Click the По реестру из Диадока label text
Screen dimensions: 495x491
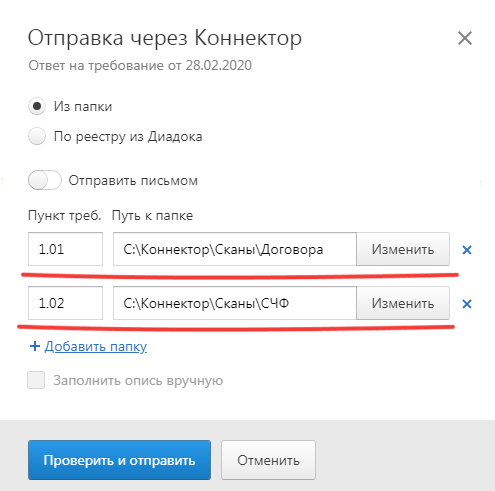click(128, 137)
